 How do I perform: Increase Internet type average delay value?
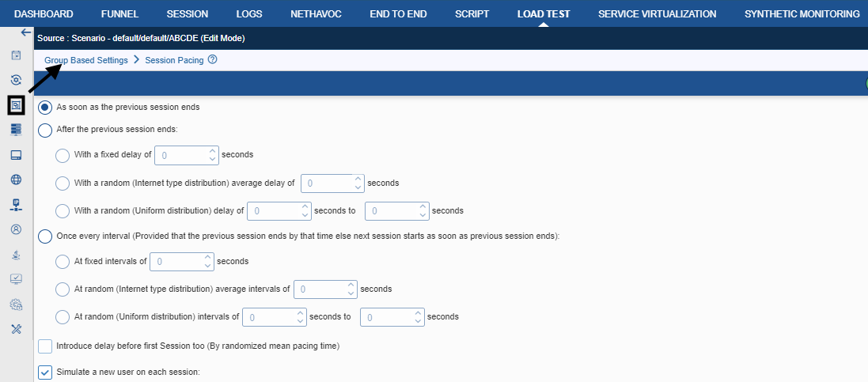pos(358,179)
